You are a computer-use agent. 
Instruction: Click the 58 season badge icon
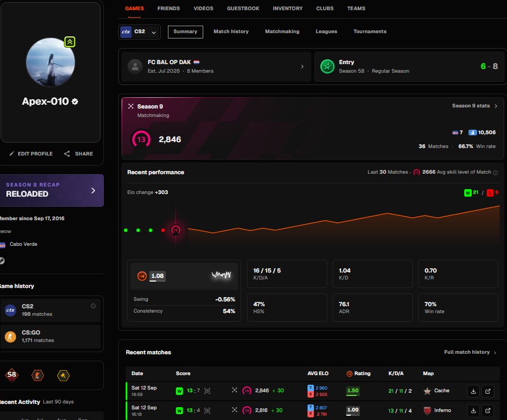pos(12,375)
